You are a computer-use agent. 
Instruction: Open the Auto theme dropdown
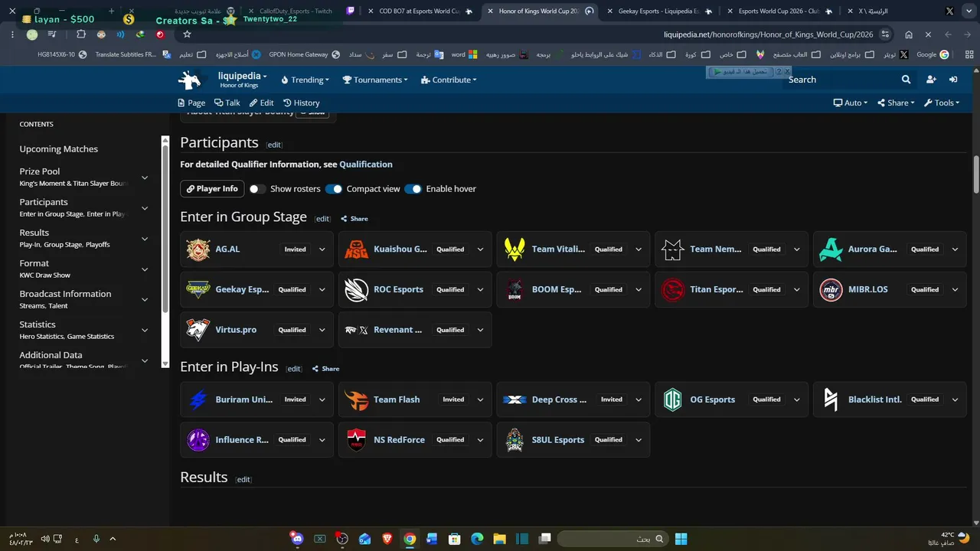851,103
